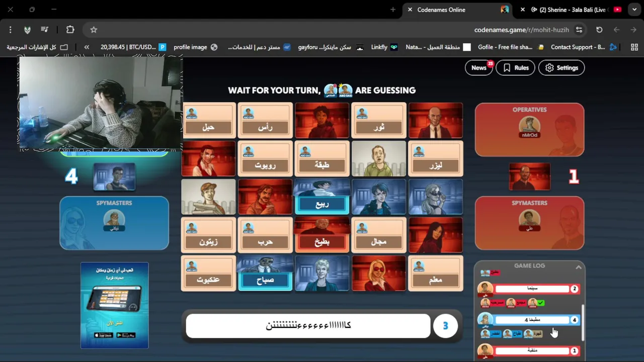Click the right-pointing navigation arrow
This screenshot has height=362, width=644.
point(633,30)
